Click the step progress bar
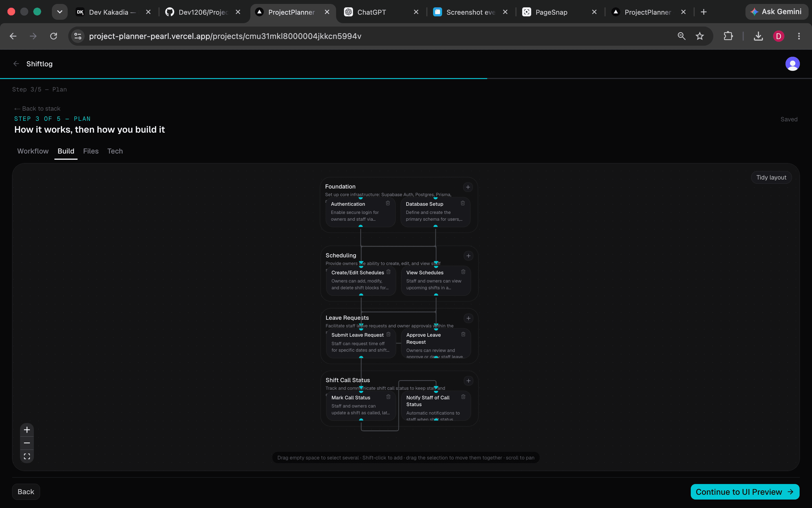Image resolution: width=812 pixels, height=508 pixels. (406, 78)
